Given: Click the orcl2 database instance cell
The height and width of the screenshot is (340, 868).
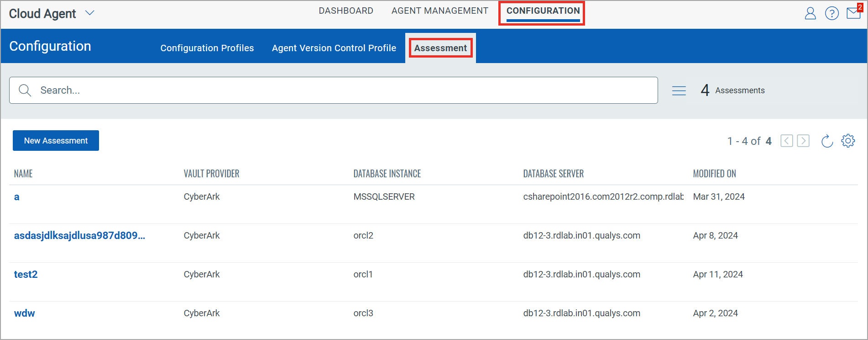Looking at the screenshot, I should coord(363,236).
